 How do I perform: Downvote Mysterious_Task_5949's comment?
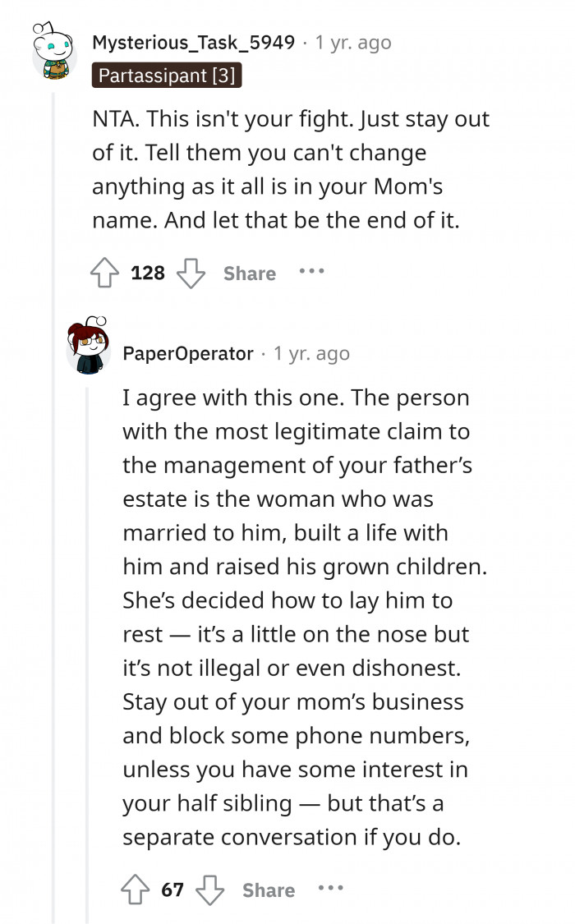191,272
